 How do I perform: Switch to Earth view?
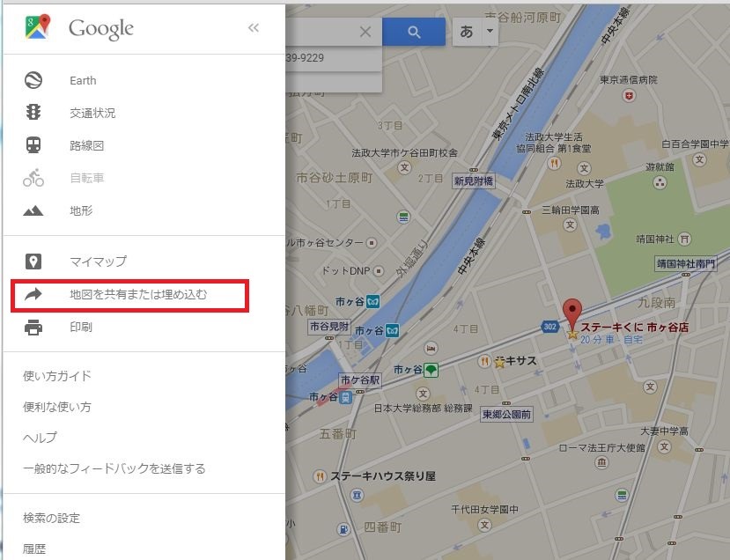click(x=83, y=80)
